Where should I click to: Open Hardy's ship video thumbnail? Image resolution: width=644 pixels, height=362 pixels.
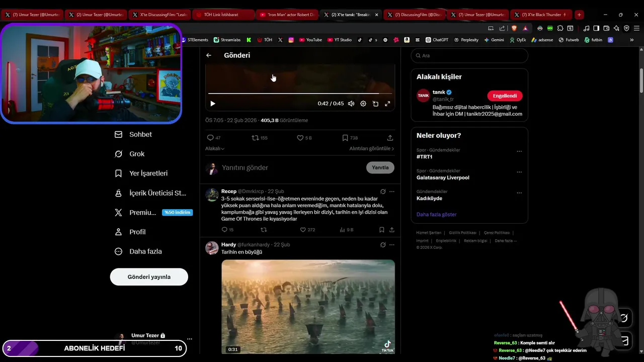[308, 307]
